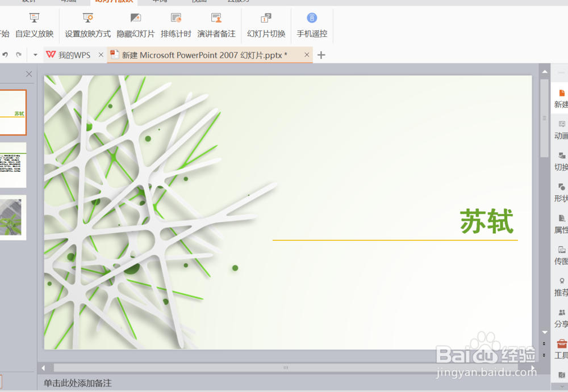Click 幻灯片切换 (Slide Transition) button

pos(266,26)
